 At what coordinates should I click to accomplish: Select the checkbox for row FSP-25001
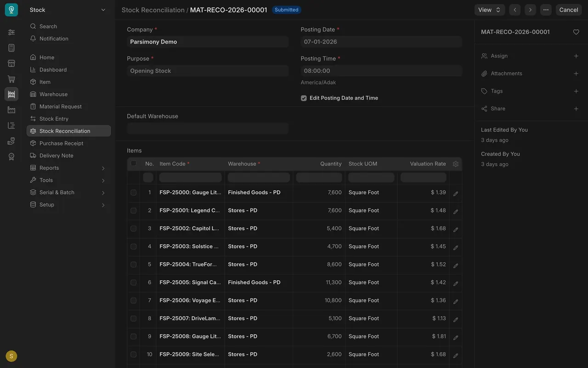(134, 211)
